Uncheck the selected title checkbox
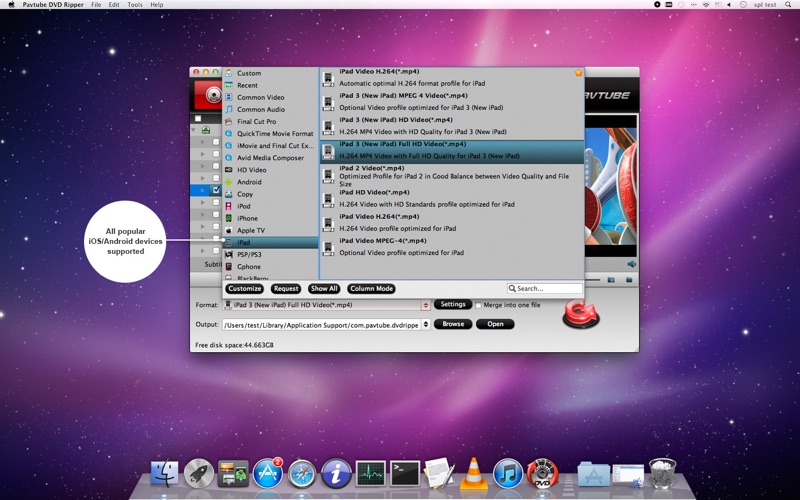 (x=216, y=190)
